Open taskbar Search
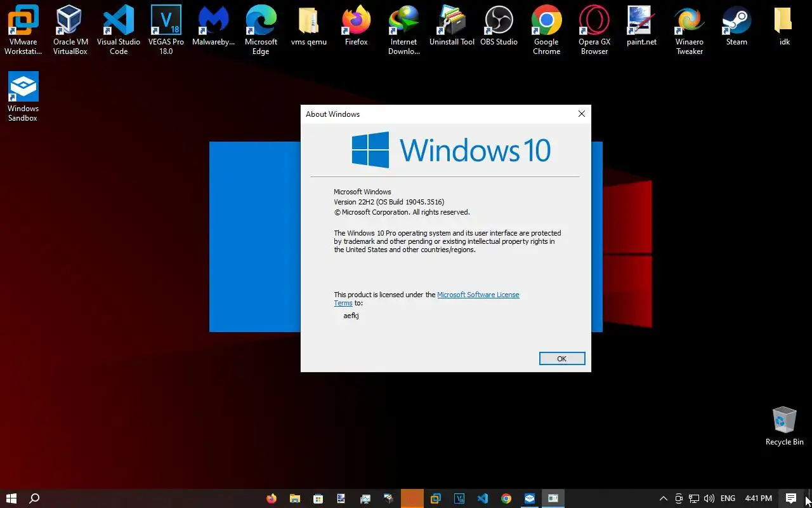 (x=35, y=498)
